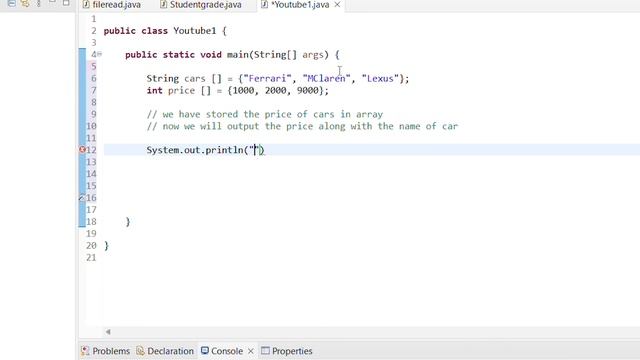Click the class name Youtube1 in line 2
Viewport: 640px width, 360px height.
pyautogui.click(x=195, y=31)
